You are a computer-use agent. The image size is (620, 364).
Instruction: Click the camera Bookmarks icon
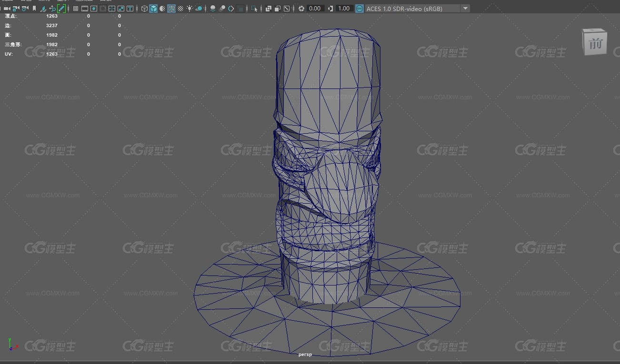[x=34, y=9]
